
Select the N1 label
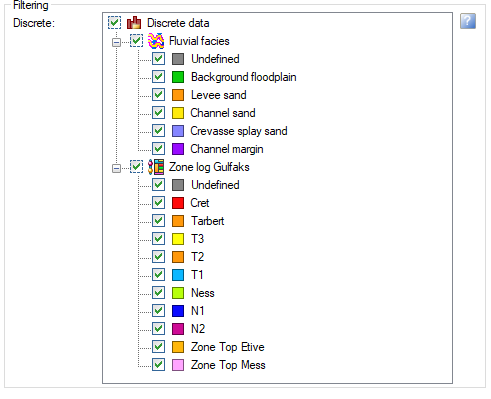(197, 311)
